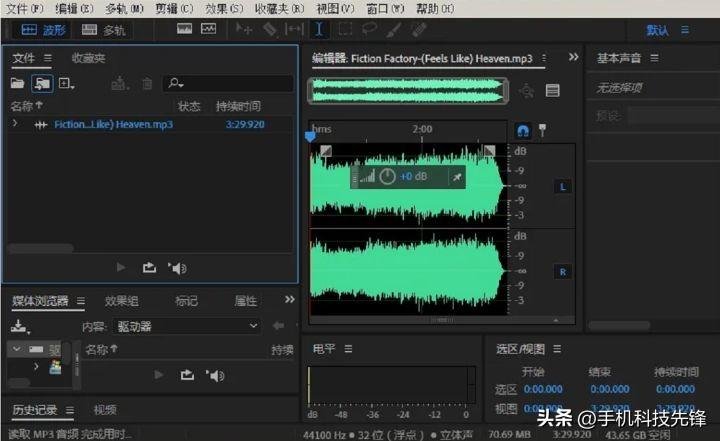Toggle auto-play speaker in Files panel

178,268
